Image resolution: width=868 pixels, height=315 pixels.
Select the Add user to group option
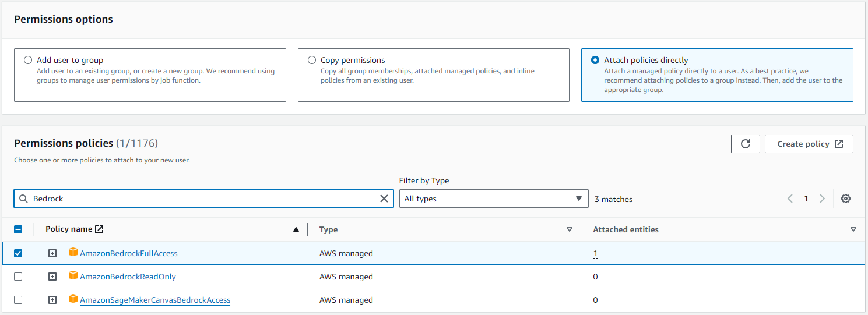tap(28, 60)
